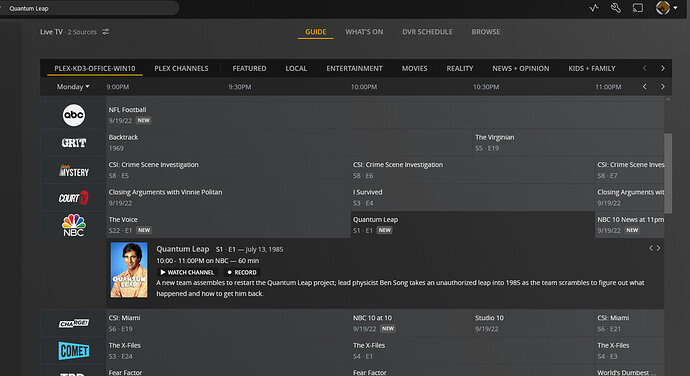The width and height of the screenshot is (690, 376).
Task: Select CSI: Miami S6 E21
Action: click(630, 323)
